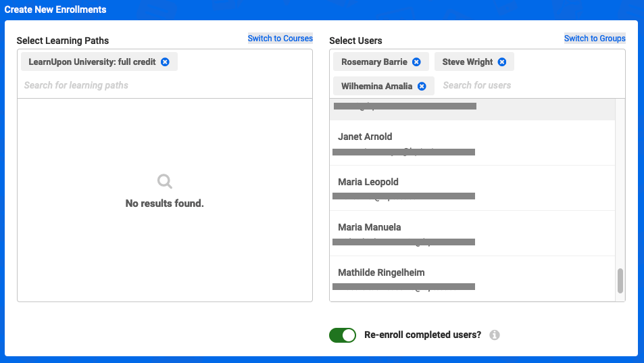Screen dimensions: 644x363
Task: Toggle Re-enroll completed users switch
Action: coord(343,335)
